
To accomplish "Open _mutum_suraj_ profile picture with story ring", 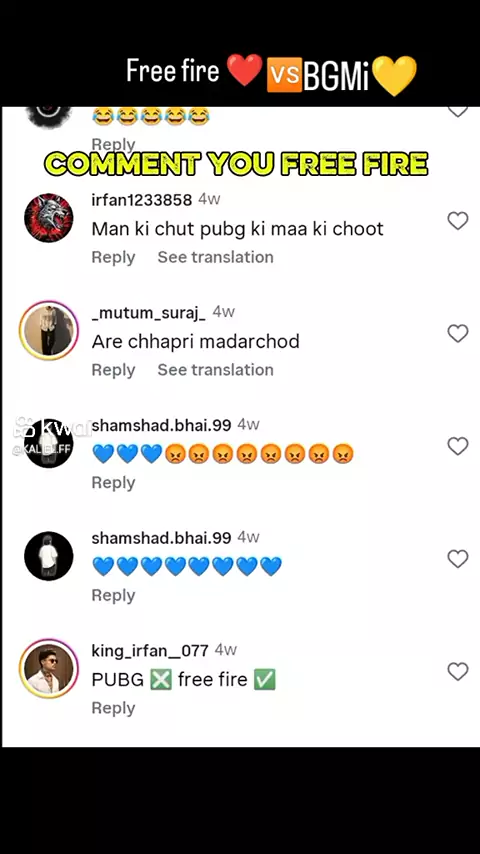I will (48, 331).
